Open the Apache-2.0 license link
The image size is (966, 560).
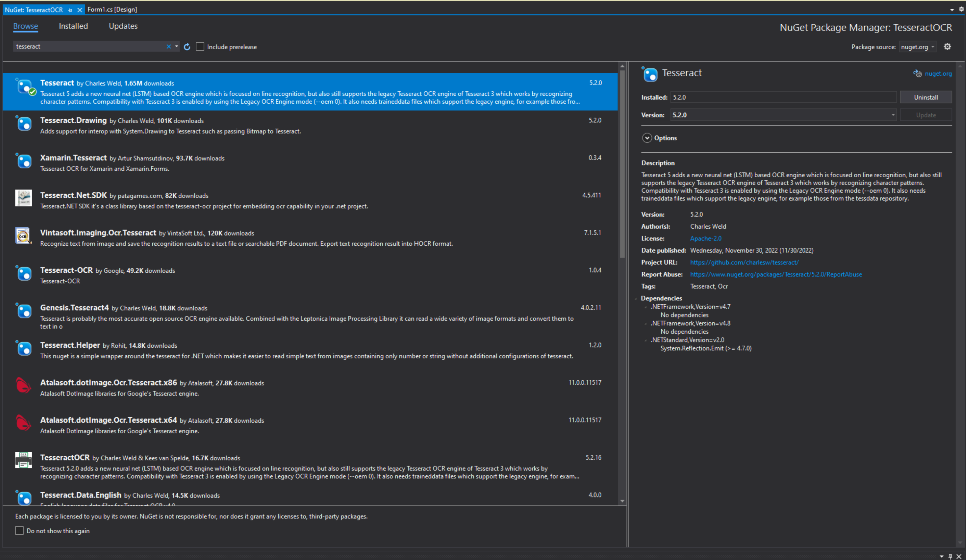pyautogui.click(x=705, y=238)
